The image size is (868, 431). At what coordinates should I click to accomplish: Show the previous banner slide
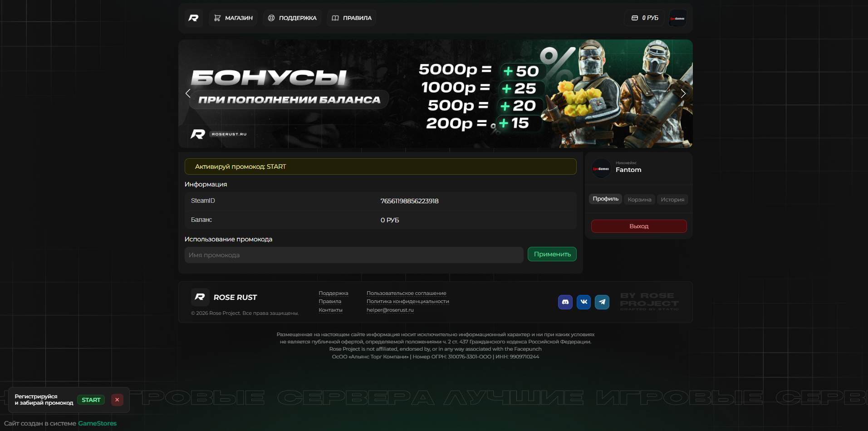(x=188, y=93)
